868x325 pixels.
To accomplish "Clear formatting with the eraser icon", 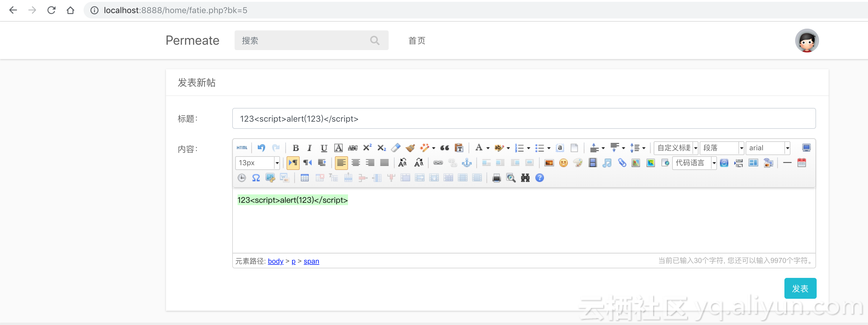I will coord(395,148).
